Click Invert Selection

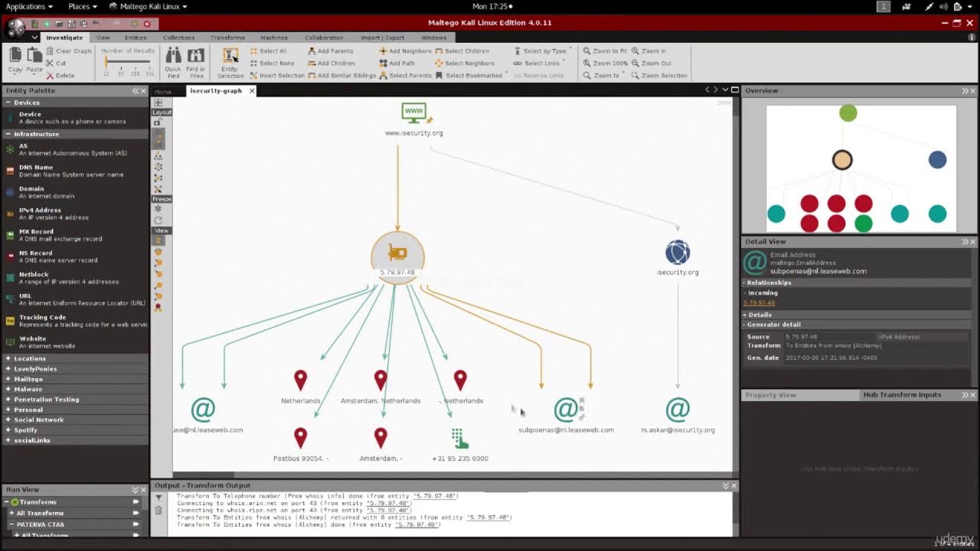pyautogui.click(x=276, y=76)
